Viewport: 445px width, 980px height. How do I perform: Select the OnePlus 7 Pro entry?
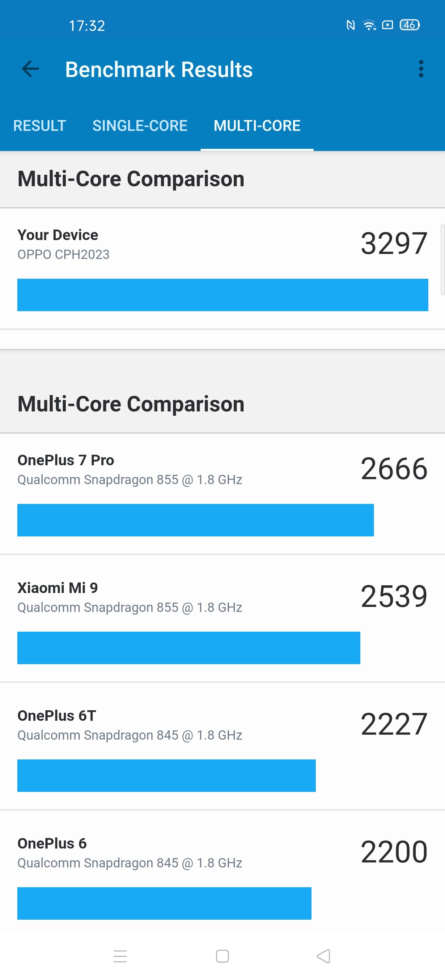[222, 494]
